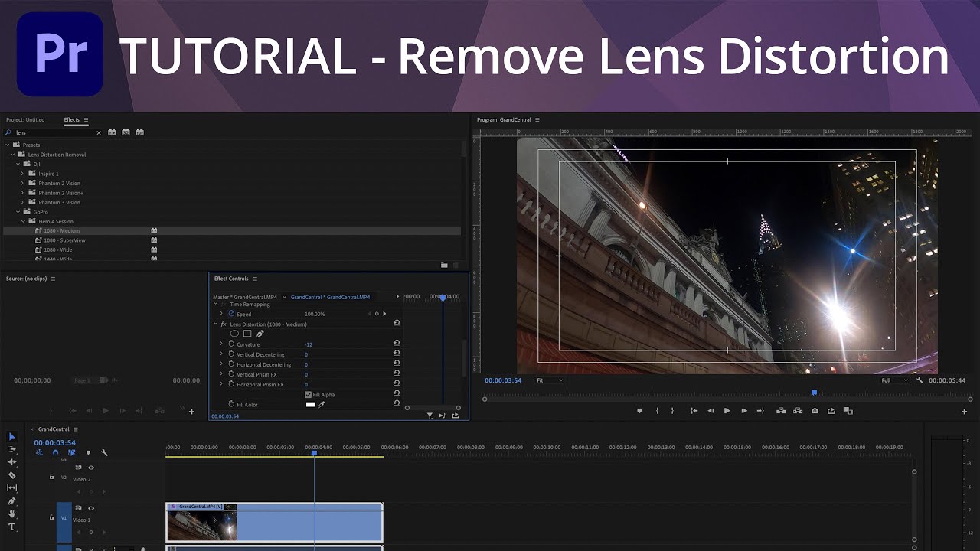Click YUV Effects filter icon
Viewport: 980px width, 551px height.
pos(139,132)
